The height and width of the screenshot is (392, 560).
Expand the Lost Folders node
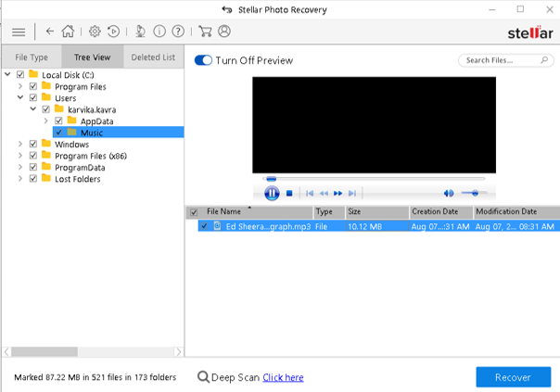coord(20,179)
